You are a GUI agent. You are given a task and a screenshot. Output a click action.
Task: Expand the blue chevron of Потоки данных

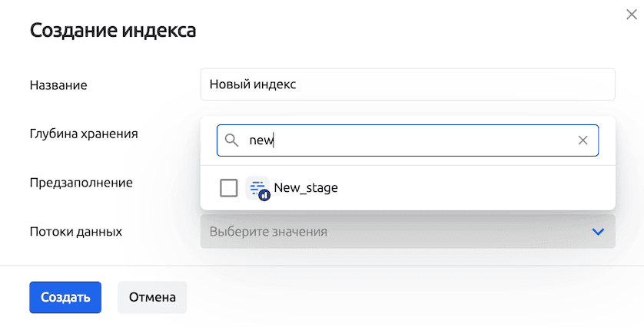click(x=598, y=231)
